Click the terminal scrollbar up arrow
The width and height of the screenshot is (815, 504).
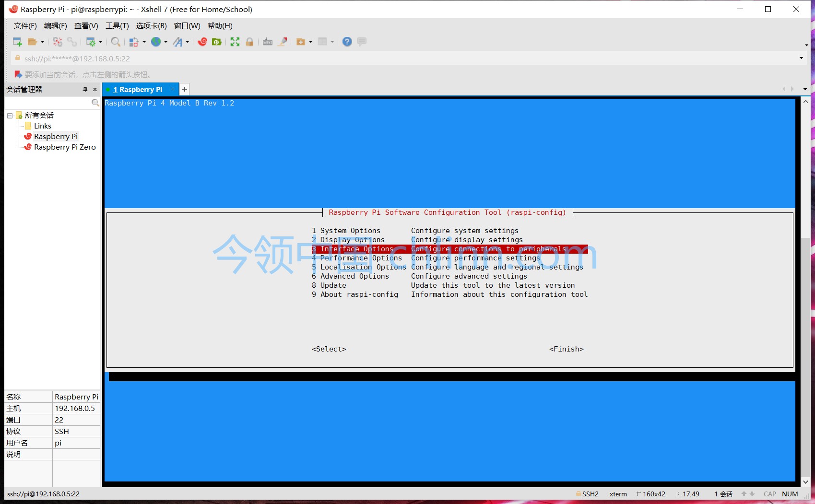805,102
